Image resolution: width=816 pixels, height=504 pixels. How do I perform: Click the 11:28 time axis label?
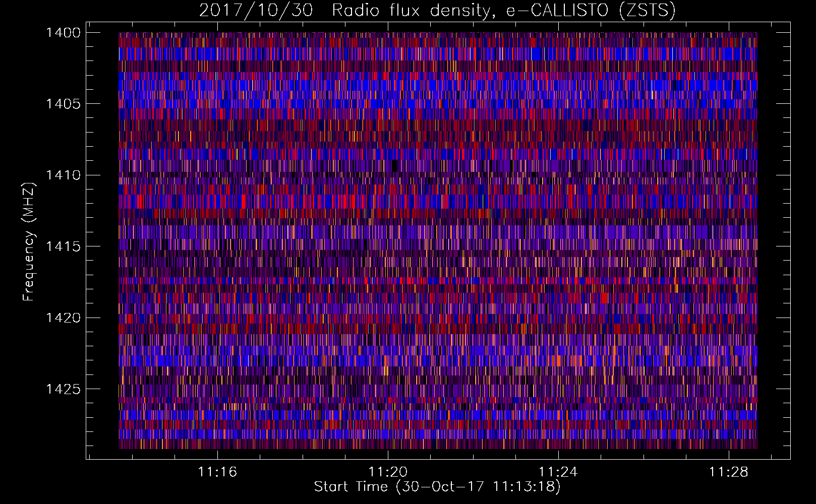click(729, 472)
